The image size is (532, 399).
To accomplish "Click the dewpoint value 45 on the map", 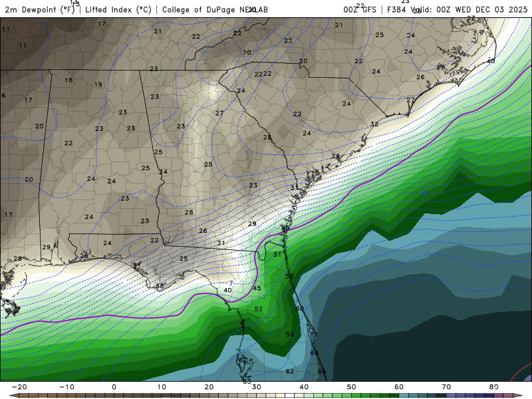I will pos(257,288).
